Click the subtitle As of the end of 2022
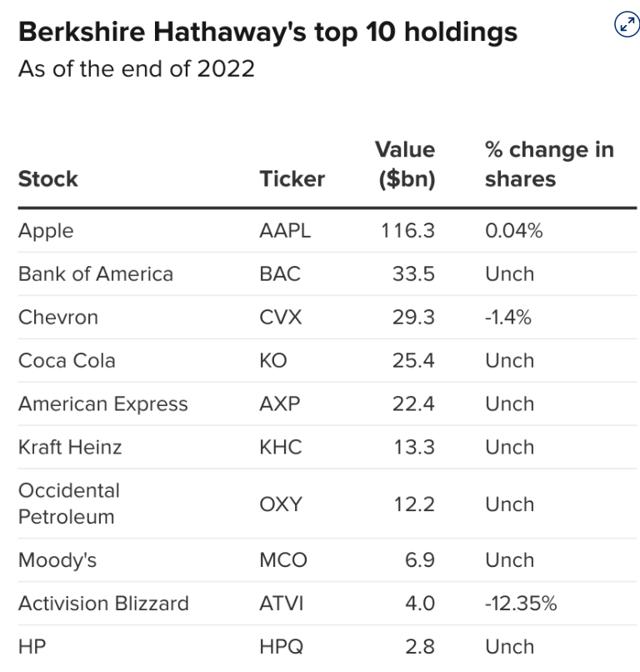 pyautogui.click(x=137, y=68)
